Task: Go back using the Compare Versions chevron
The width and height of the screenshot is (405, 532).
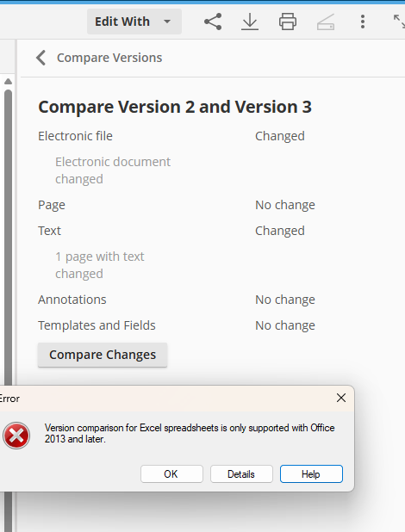Action: [x=41, y=58]
